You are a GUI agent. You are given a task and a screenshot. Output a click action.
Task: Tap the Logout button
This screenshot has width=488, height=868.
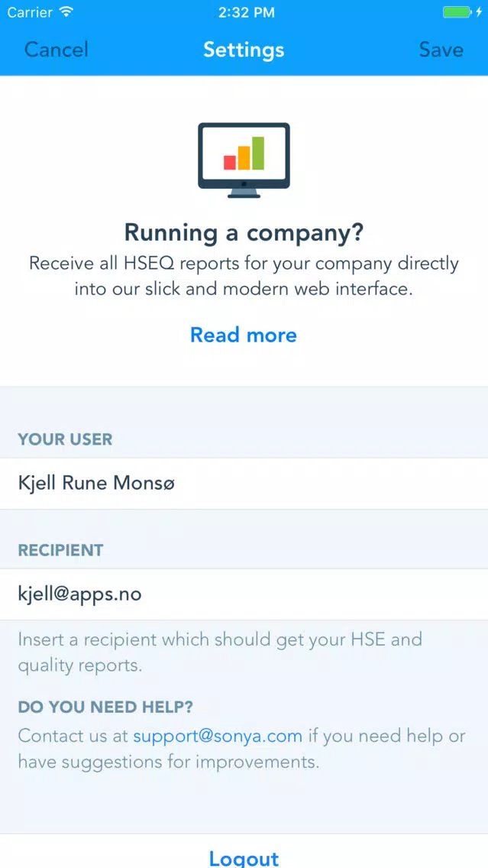tap(244, 857)
